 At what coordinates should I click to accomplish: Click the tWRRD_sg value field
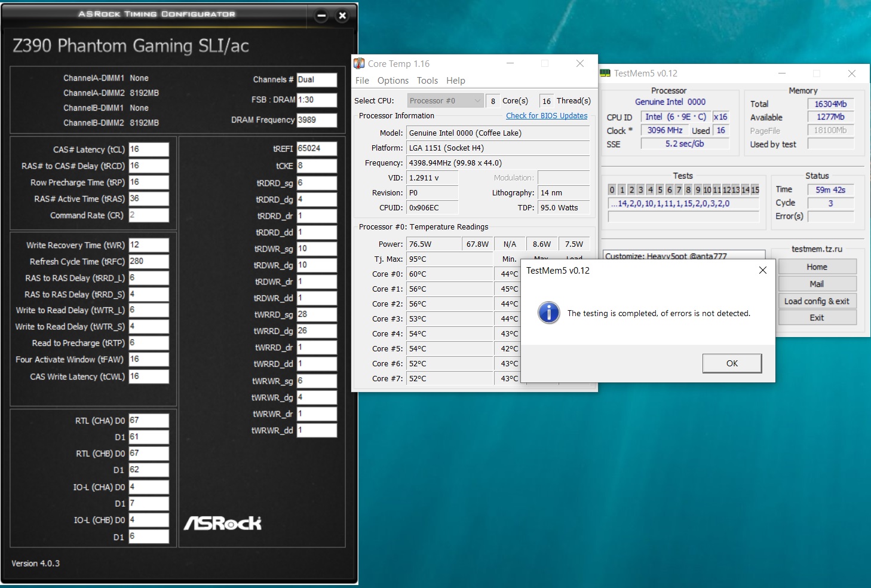[x=317, y=314]
